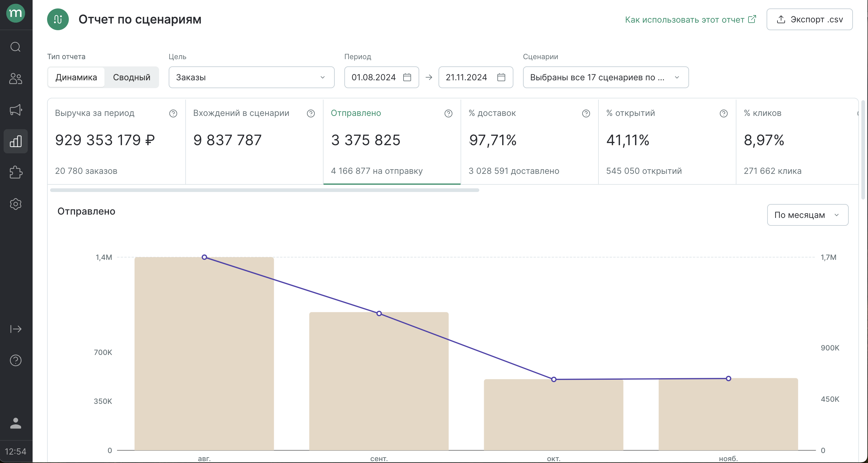This screenshot has height=463, width=868.
Task: Click the text 4 166 877 на отправку
Action: pyautogui.click(x=377, y=171)
